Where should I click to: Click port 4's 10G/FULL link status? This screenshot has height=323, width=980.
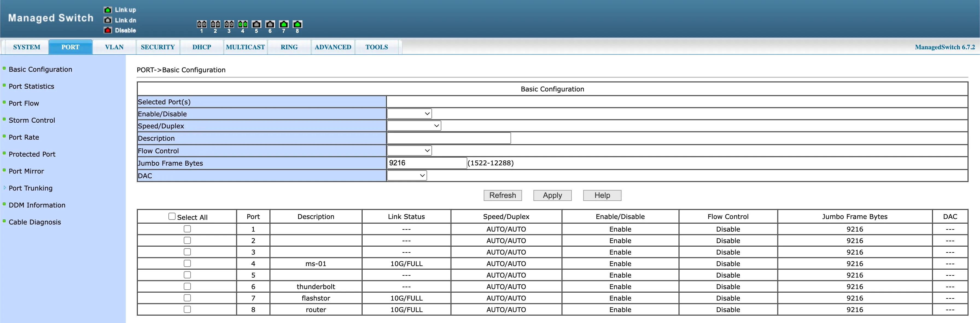tap(406, 264)
